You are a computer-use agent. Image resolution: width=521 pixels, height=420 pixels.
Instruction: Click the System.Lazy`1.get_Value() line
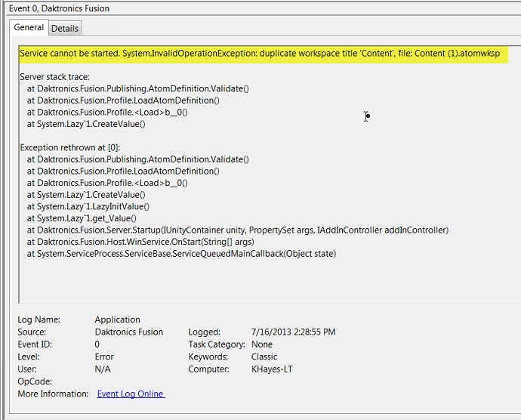[82, 218]
